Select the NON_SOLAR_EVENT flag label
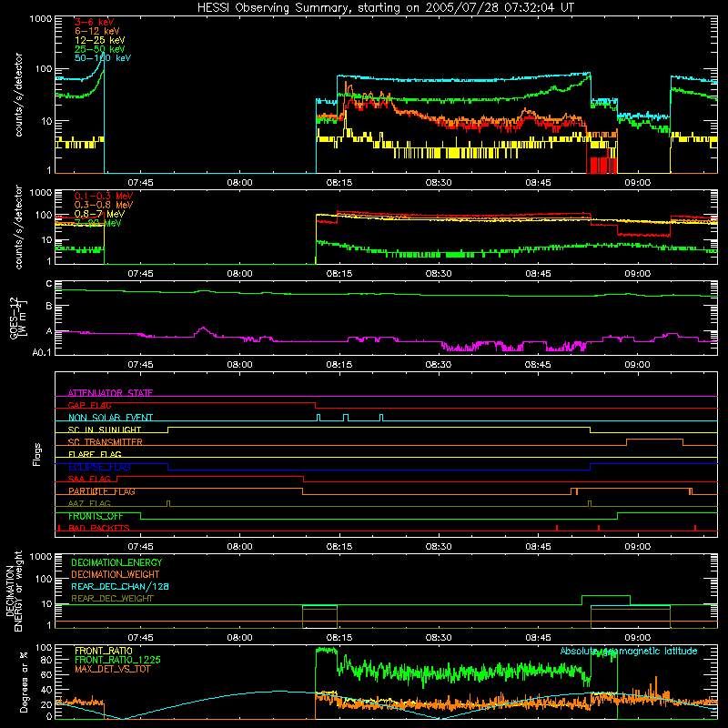 click(110, 418)
